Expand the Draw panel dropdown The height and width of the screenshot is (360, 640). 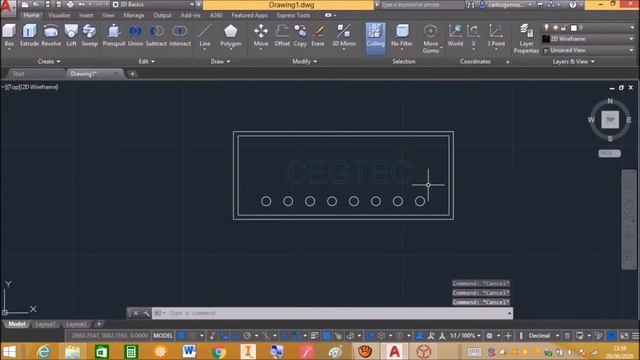pos(220,61)
